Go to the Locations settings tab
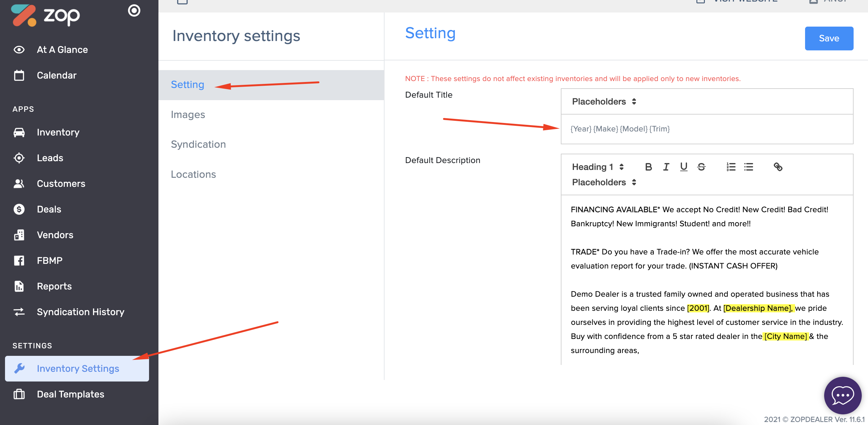The height and width of the screenshot is (425, 868). tap(193, 174)
